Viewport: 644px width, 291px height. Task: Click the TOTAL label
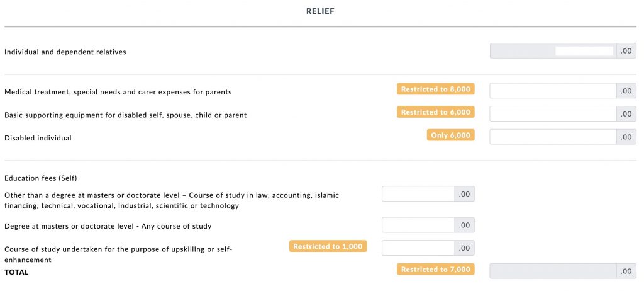(16, 272)
